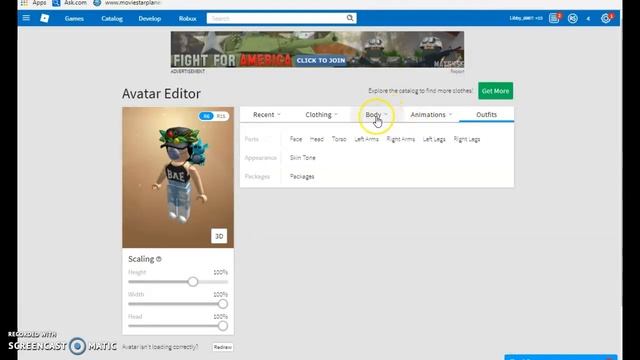Screen dimensions: 640x360
Task: Click the Scaling help question icon
Action: click(x=159, y=259)
